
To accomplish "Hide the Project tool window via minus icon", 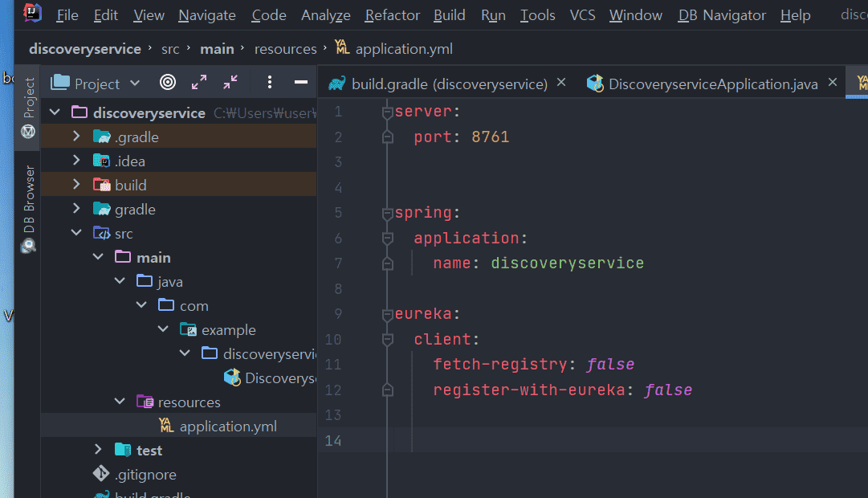I will (x=301, y=83).
